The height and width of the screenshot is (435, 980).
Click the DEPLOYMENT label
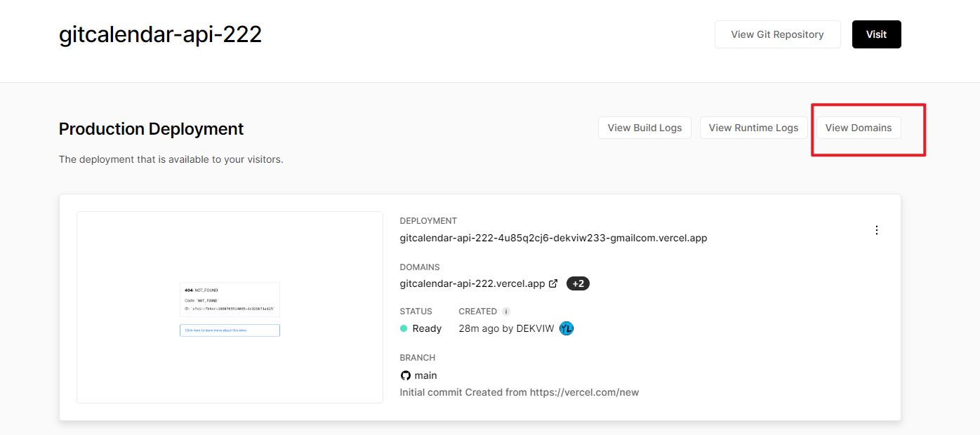click(428, 221)
